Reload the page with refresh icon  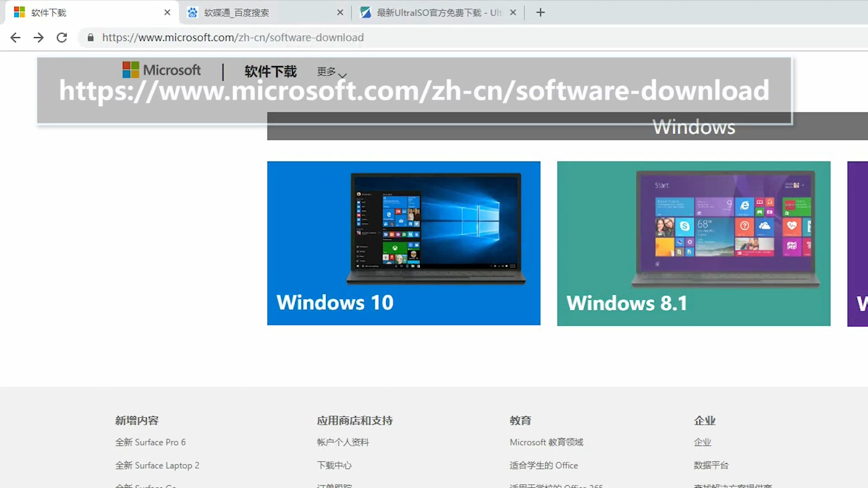click(x=62, y=38)
